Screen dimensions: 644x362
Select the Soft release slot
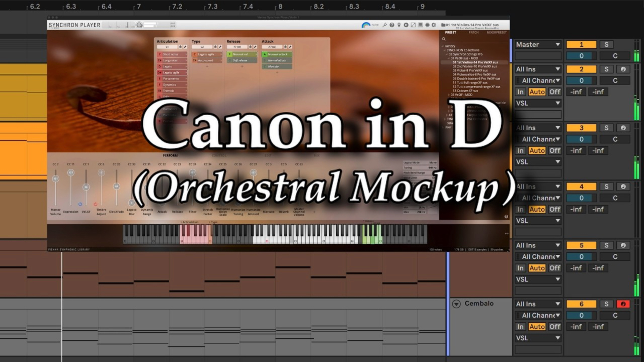pyautogui.click(x=242, y=60)
